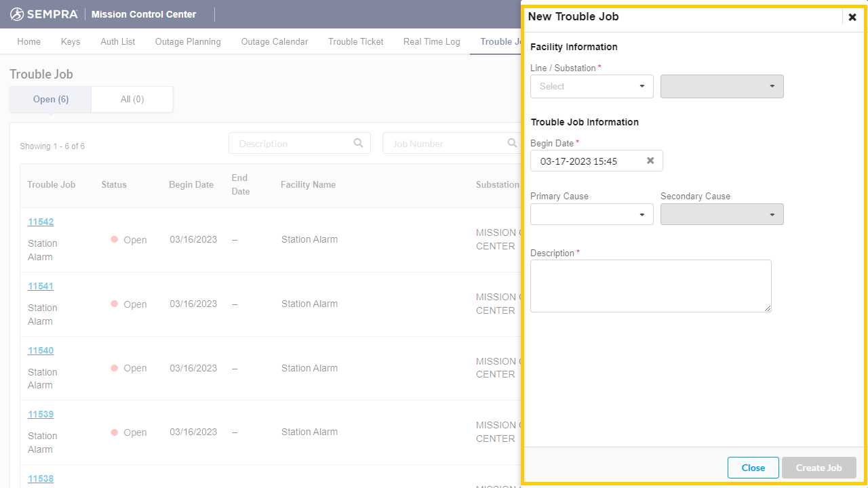Open the Secondary Cause dropdown
Viewport: 868px width, 488px height.
(722, 214)
